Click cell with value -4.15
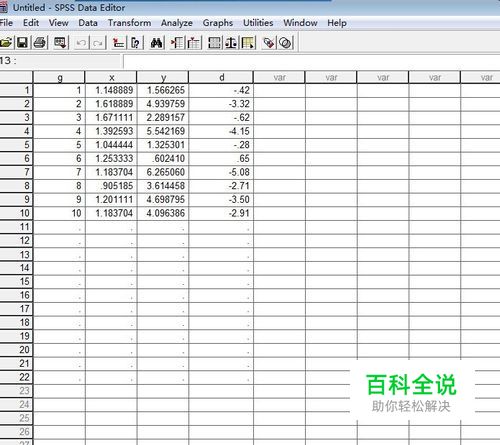The height and width of the screenshot is (445, 500). pos(221,131)
